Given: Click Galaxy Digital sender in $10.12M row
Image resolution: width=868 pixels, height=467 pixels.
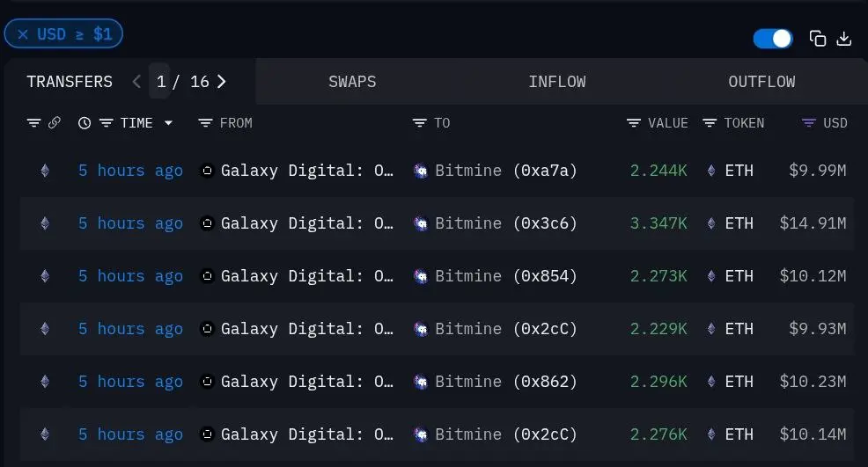Looking at the screenshot, I should click(306, 276).
